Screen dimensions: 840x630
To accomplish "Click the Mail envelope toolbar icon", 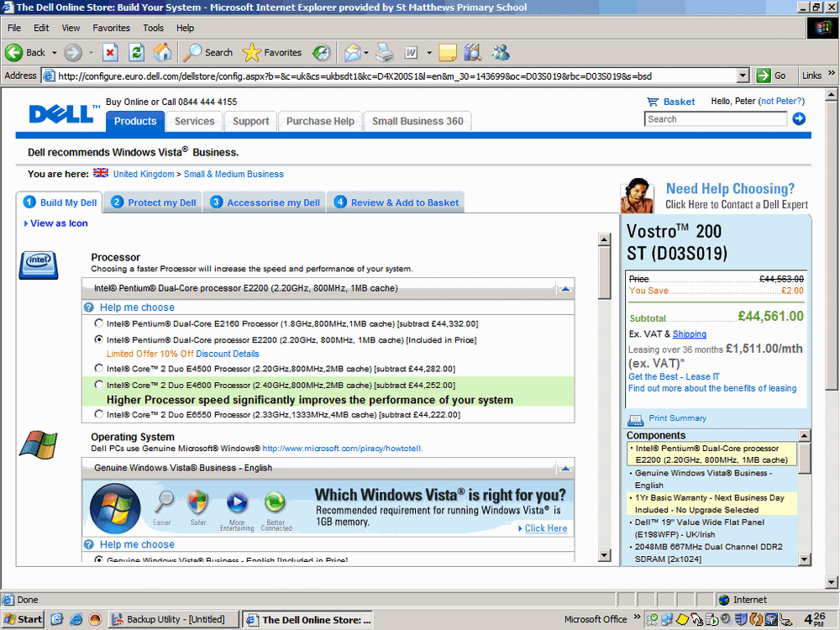I will [353, 52].
